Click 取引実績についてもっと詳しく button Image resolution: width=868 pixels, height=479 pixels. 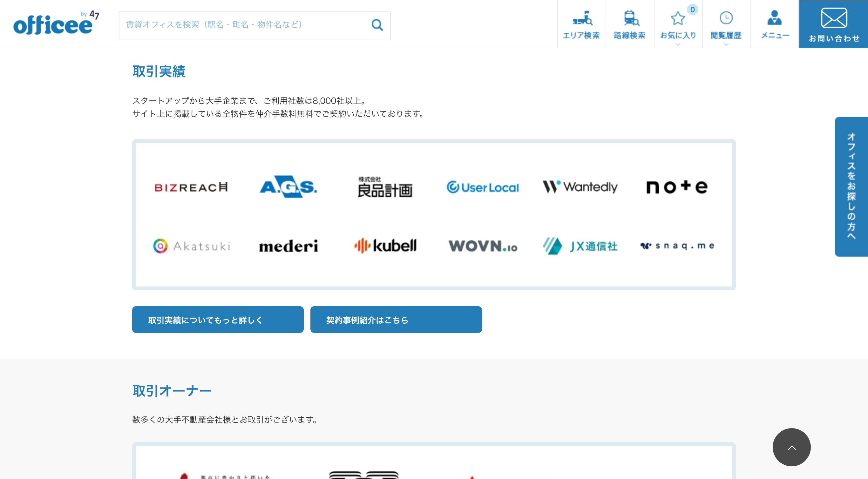(218, 319)
